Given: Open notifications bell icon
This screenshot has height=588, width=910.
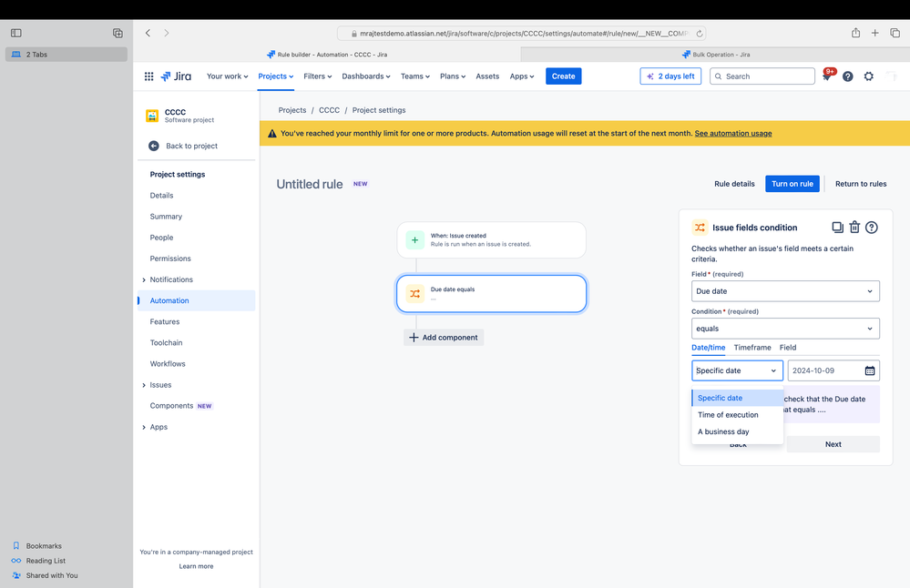Looking at the screenshot, I should click(826, 76).
